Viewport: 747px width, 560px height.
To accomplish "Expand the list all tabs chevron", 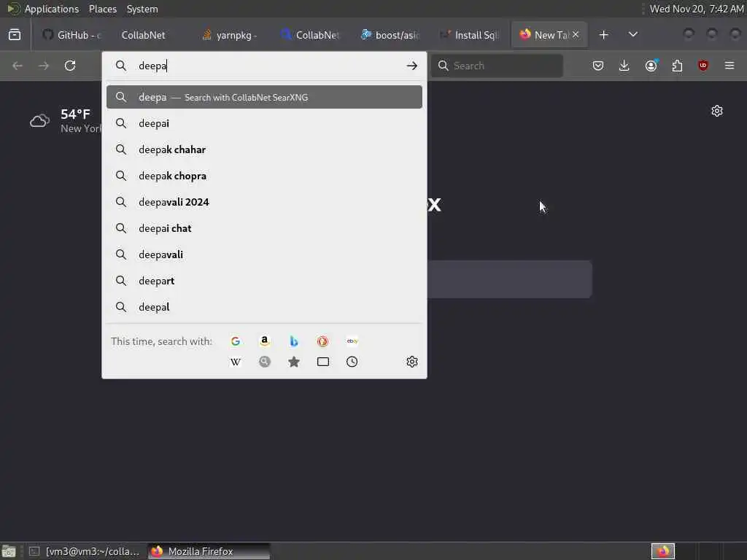I will pyautogui.click(x=633, y=35).
